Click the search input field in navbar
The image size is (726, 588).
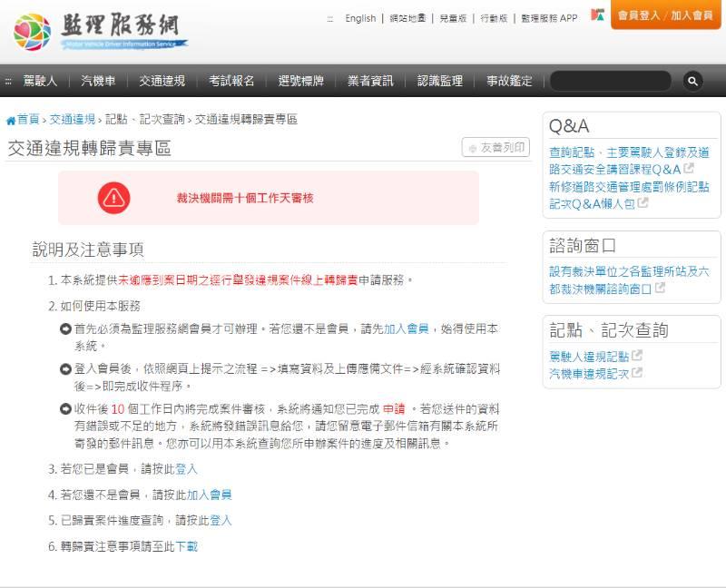610,81
